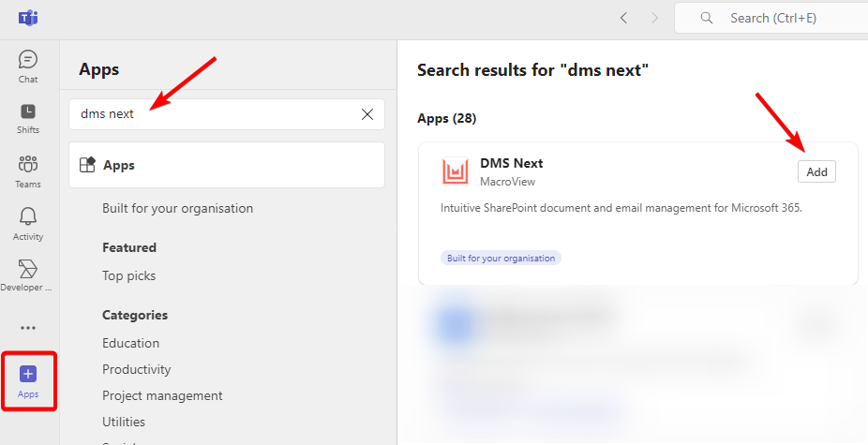Open the DMS Next app title

tap(512, 163)
